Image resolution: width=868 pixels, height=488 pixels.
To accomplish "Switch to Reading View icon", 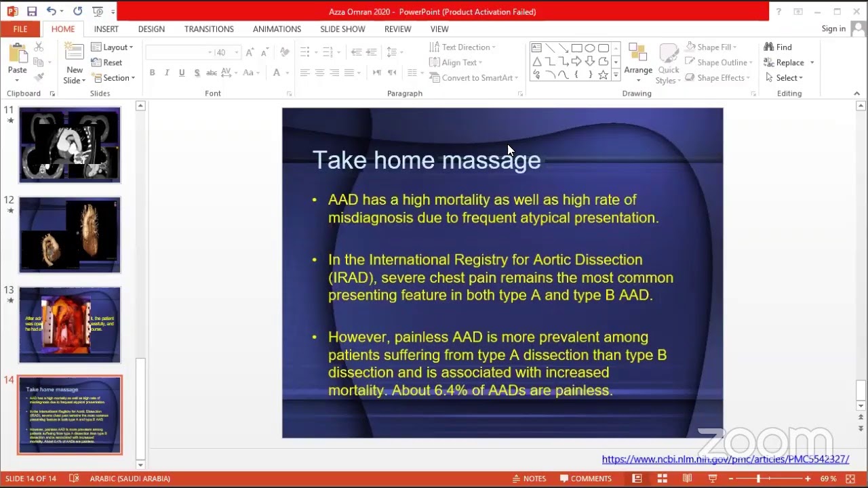I will 687,479.
